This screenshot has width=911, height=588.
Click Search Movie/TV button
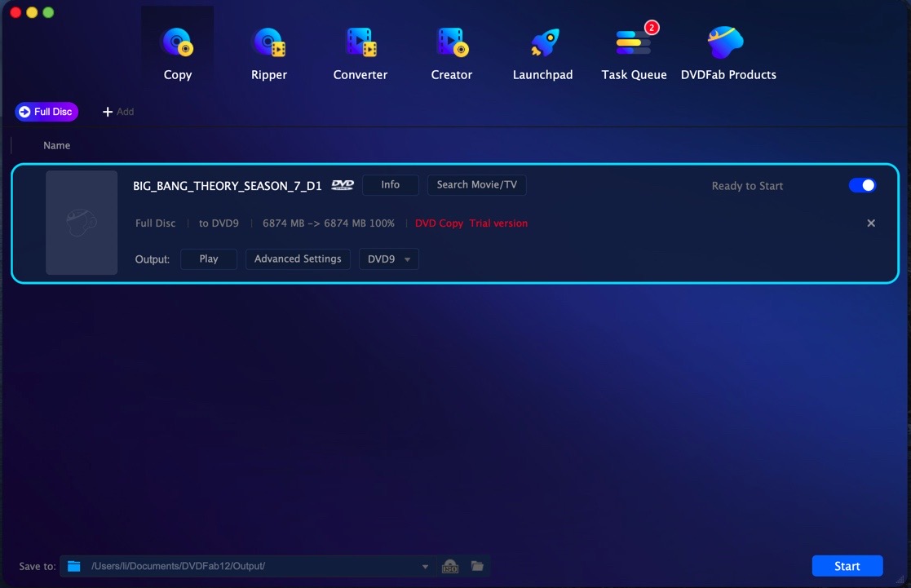pyautogui.click(x=476, y=185)
